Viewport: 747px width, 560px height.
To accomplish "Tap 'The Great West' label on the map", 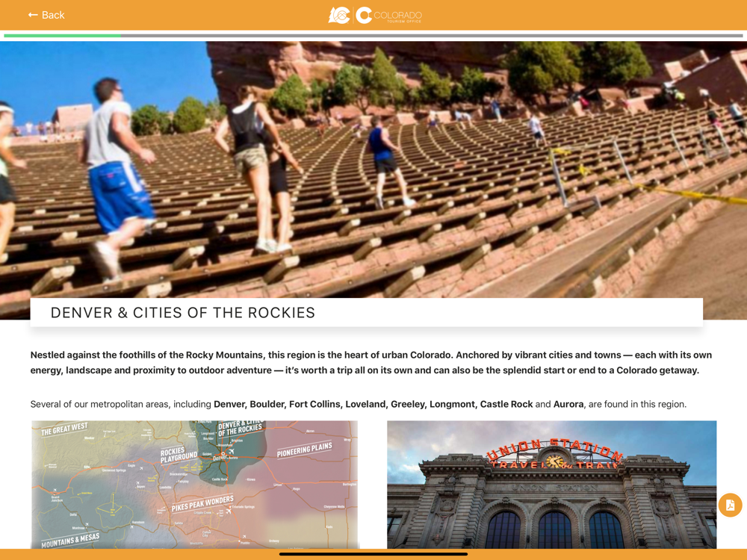I will point(64,429).
